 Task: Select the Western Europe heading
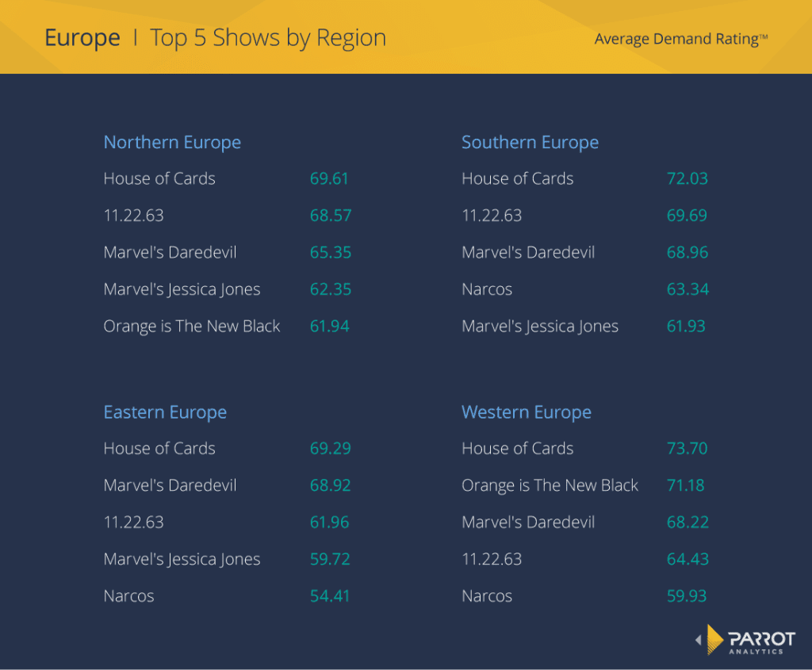tap(526, 412)
